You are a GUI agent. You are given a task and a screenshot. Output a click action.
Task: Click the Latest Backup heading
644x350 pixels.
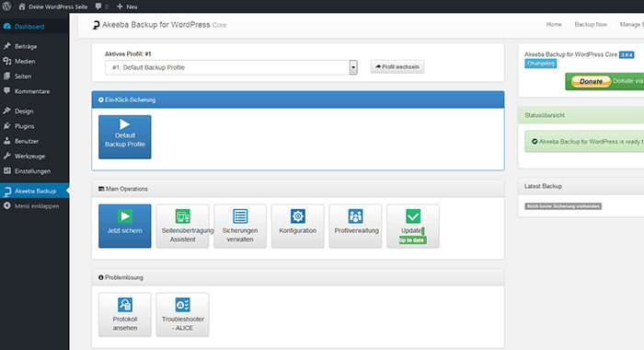[x=543, y=186]
